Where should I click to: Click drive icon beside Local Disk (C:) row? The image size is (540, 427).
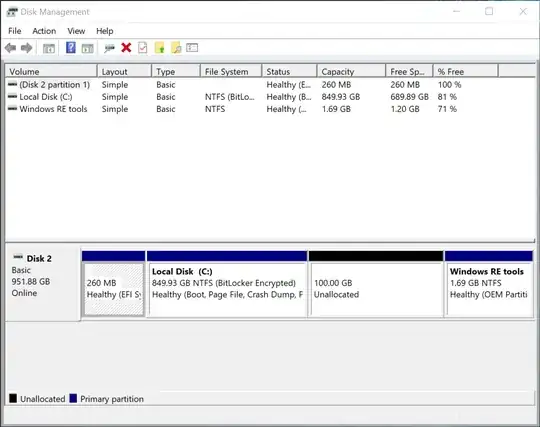(x=12, y=96)
